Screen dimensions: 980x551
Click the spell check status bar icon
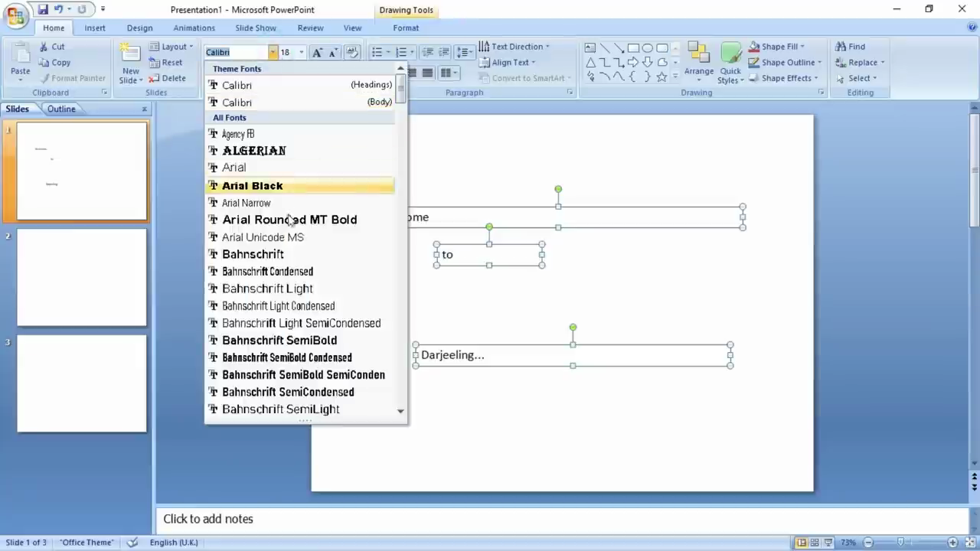point(132,543)
